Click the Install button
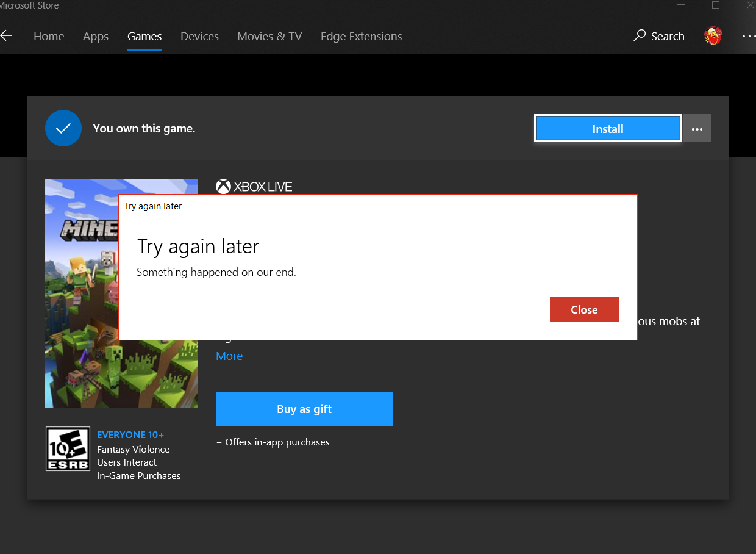The height and width of the screenshot is (554, 756). (x=608, y=129)
